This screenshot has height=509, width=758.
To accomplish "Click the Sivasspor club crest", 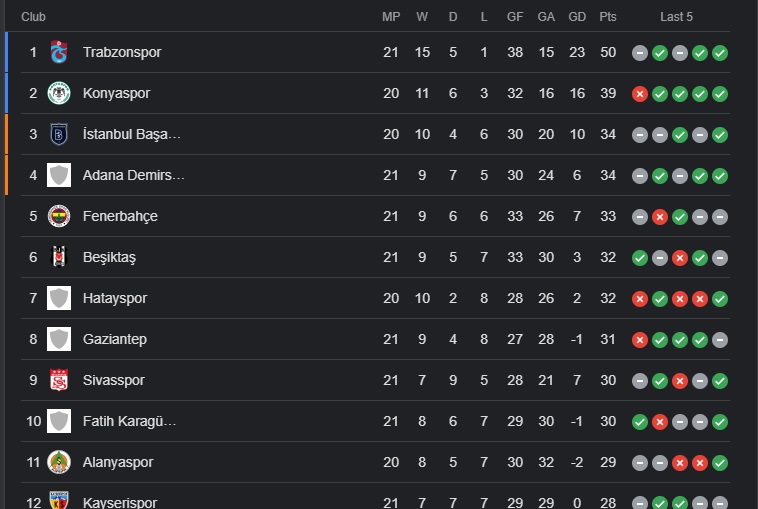I will (59, 380).
